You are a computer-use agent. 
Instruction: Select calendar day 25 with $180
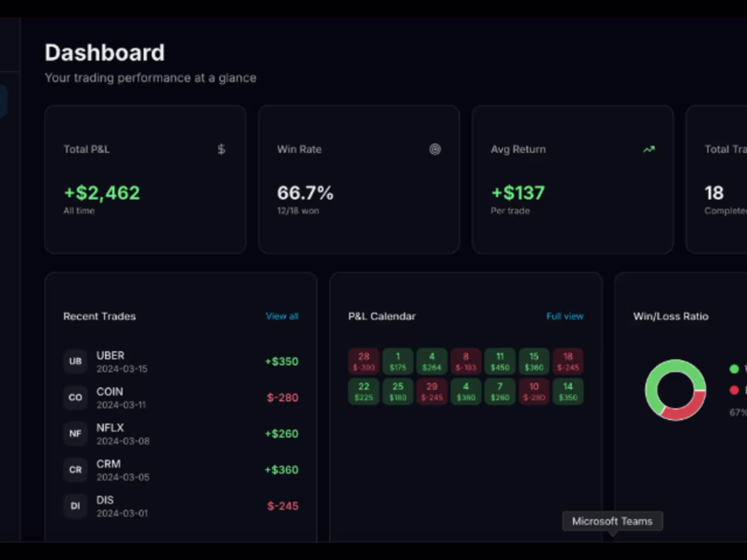398,392
